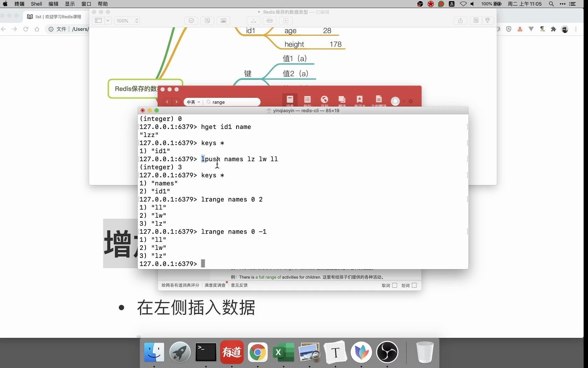Open Chrome from the Dock
588x368 pixels.
[258, 352]
